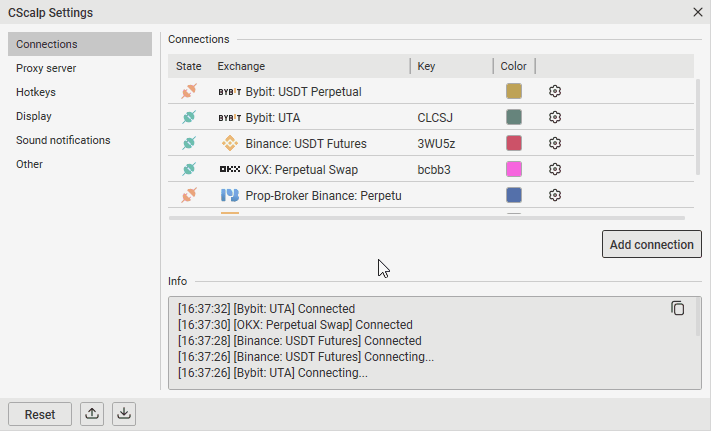Open settings gear for Bybit: USDT Perpetual

click(555, 91)
